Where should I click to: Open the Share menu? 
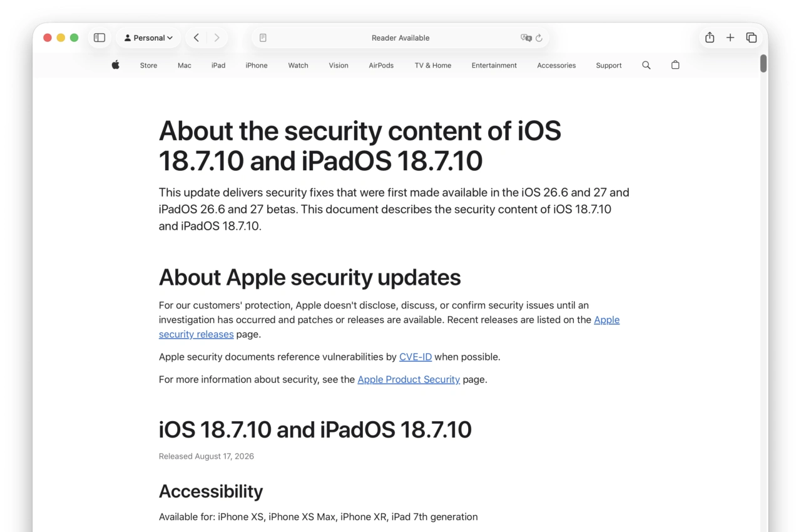710,38
